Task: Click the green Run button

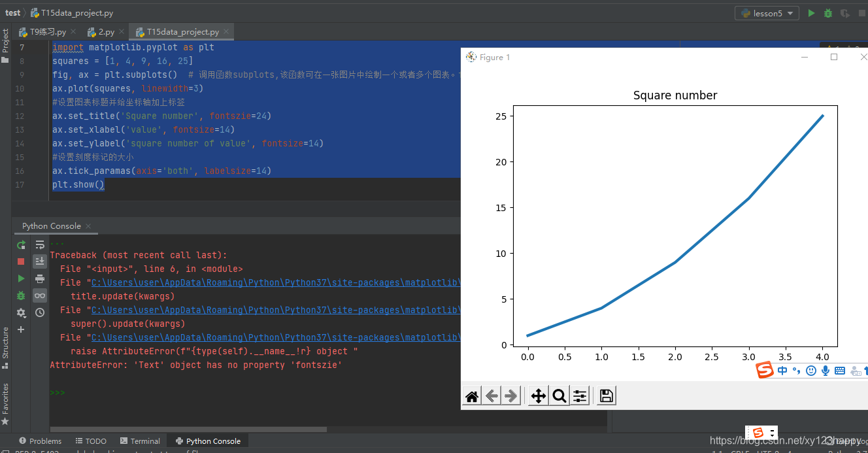Action: coord(811,13)
